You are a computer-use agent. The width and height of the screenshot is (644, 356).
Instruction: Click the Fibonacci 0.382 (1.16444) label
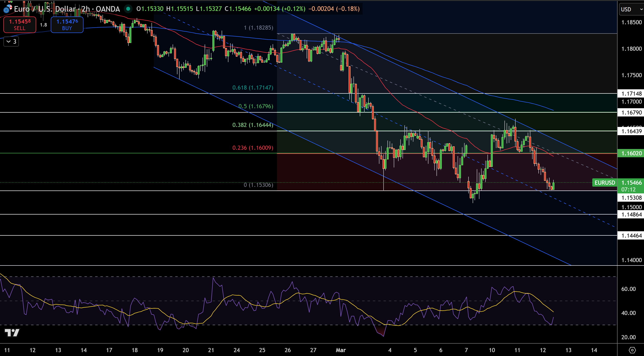tap(253, 125)
